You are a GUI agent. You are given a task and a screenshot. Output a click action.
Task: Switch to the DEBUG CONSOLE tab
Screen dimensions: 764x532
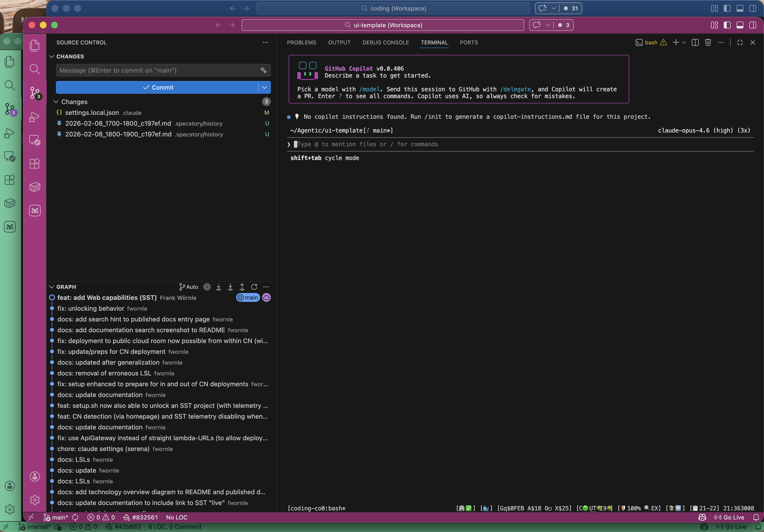point(386,42)
